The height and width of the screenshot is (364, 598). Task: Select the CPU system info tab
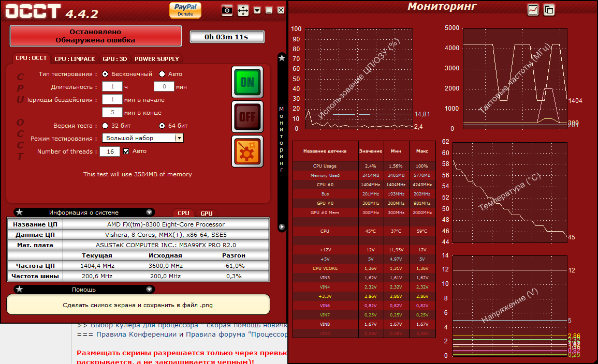tap(183, 213)
